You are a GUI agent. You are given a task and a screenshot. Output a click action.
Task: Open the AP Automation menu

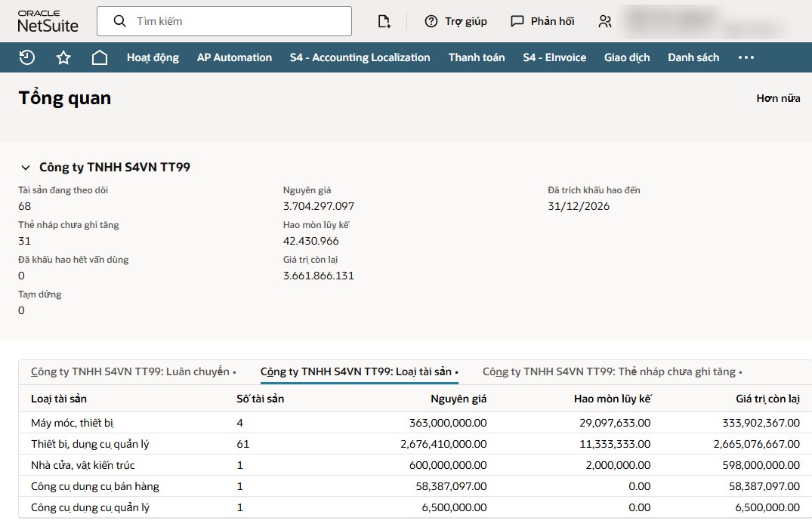(x=234, y=57)
